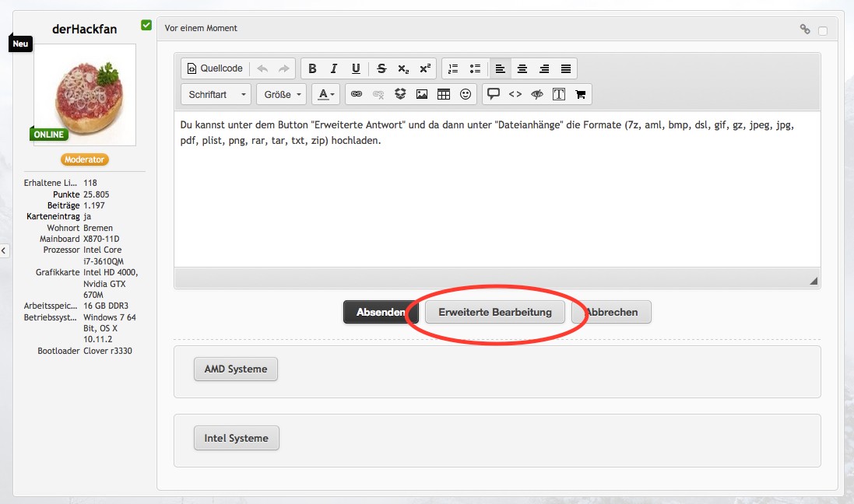Image resolution: width=854 pixels, height=504 pixels.
Task: Align text left
Action: pos(500,68)
